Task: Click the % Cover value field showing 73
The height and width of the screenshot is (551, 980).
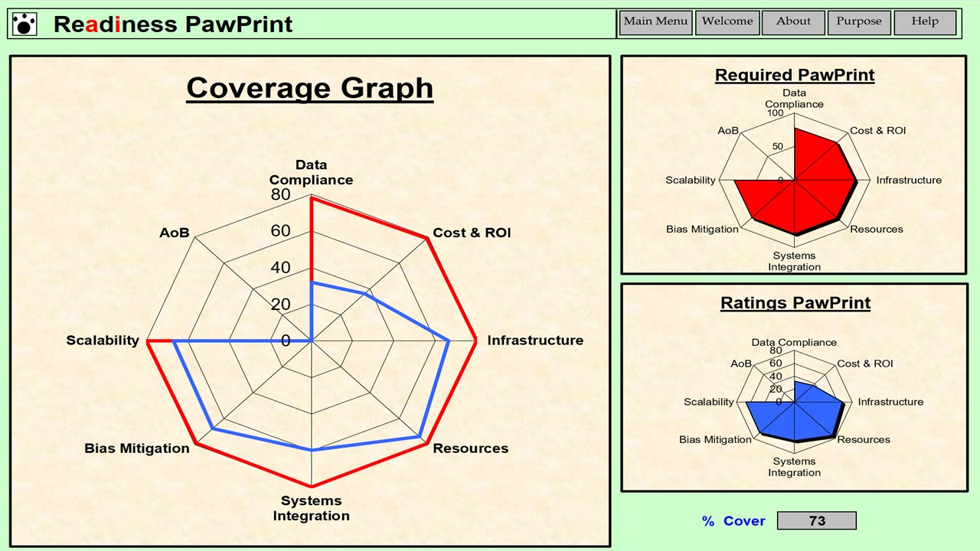Action: pos(817,521)
